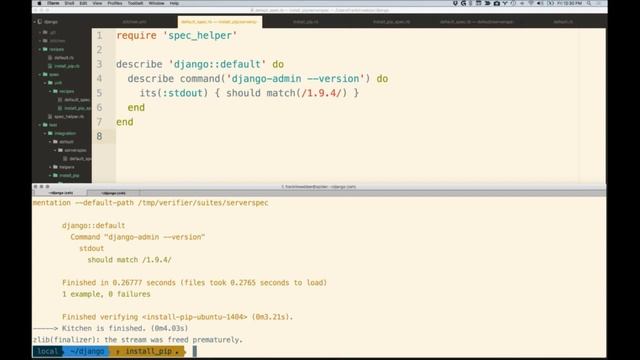Image resolution: width=640 pixels, height=360 pixels.
Task: Click line number 8 in the gutter
Action: (100, 136)
